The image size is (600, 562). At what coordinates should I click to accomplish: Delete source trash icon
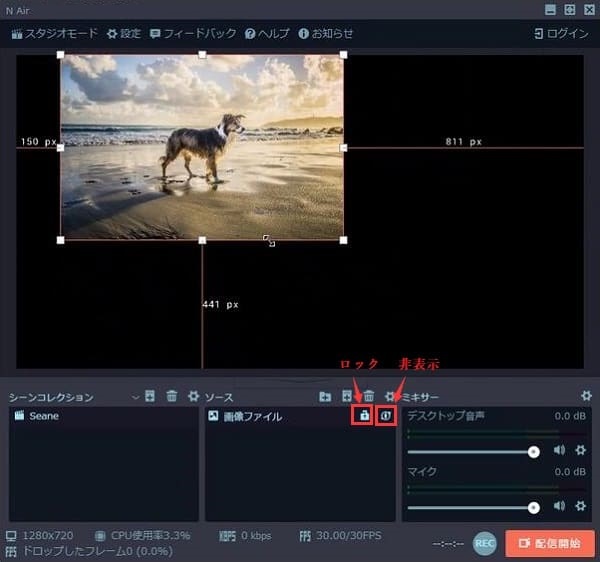(x=369, y=396)
